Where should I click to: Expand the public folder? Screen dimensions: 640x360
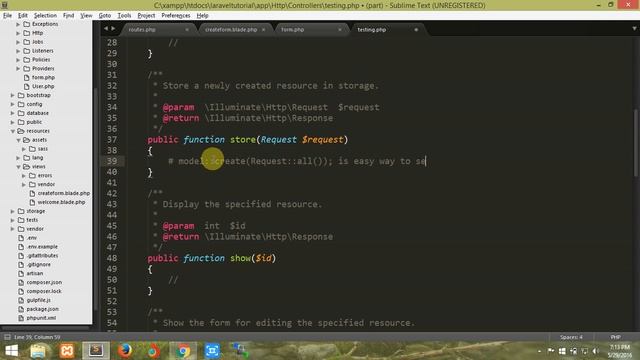pos(13,122)
